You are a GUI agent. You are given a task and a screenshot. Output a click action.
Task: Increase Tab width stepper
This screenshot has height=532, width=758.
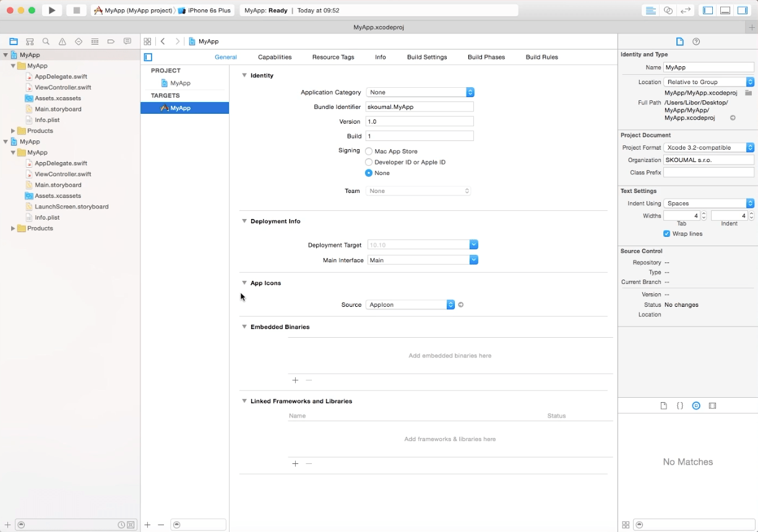[704, 213]
